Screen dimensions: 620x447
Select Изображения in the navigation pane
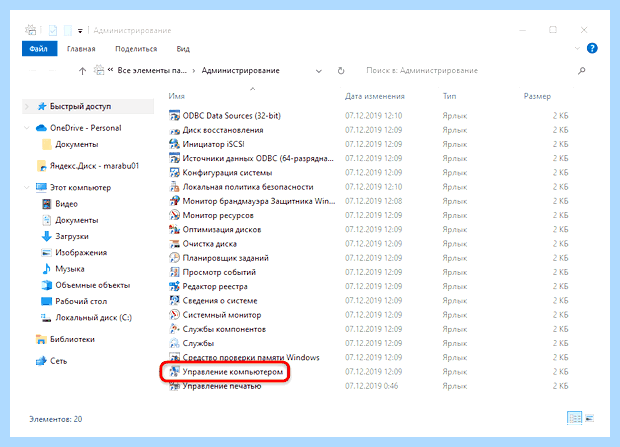tap(81, 253)
